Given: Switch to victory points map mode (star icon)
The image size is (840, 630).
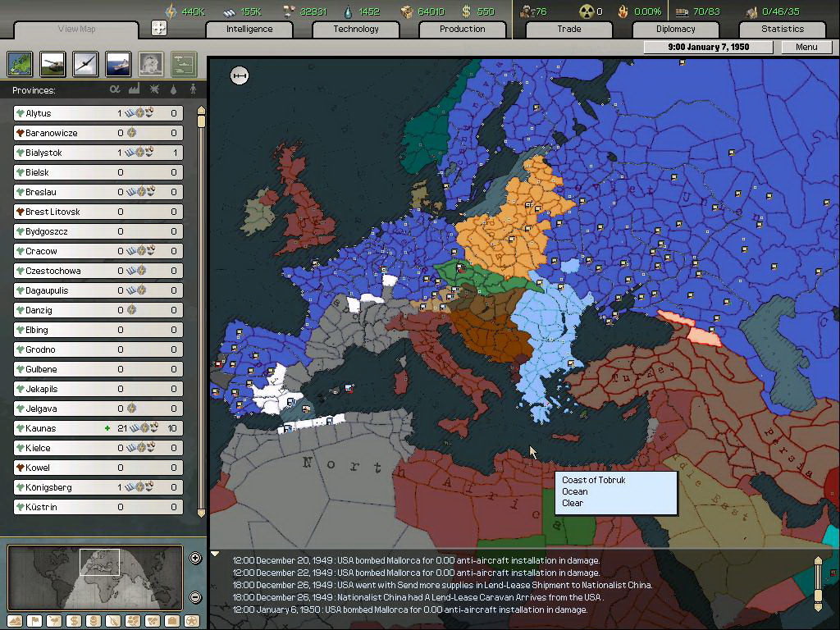Looking at the screenshot, I should [192, 621].
